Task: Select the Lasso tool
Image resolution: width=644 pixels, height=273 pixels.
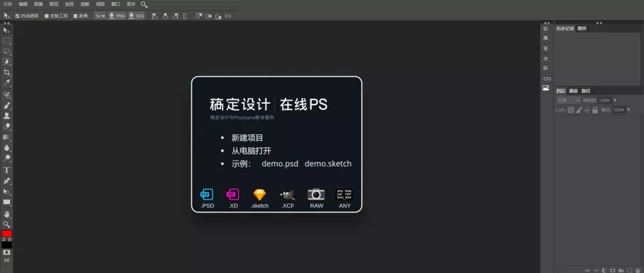Action: tap(6, 51)
